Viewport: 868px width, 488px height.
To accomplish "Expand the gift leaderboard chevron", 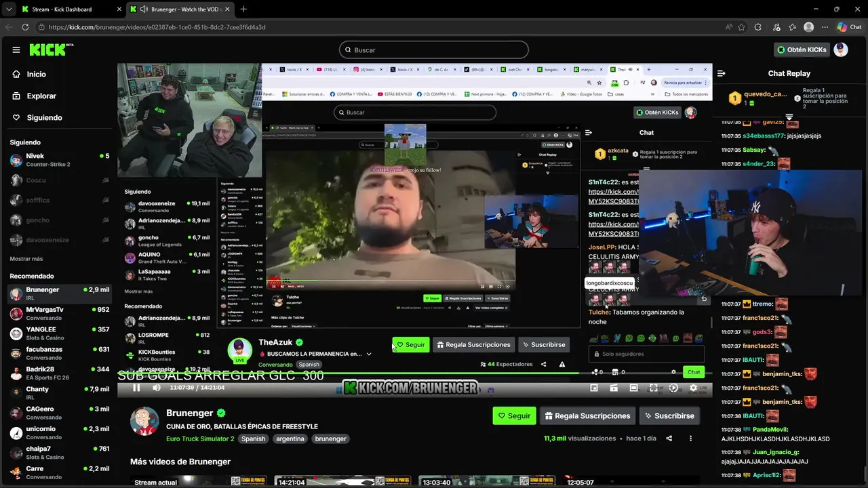I will [789, 117].
